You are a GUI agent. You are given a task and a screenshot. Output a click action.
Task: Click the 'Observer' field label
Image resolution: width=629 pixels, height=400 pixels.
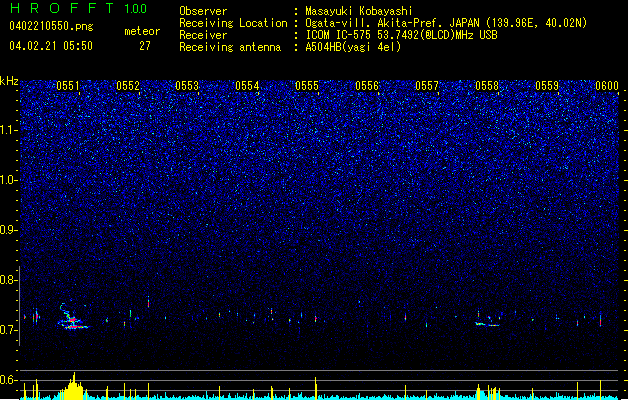coord(203,11)
